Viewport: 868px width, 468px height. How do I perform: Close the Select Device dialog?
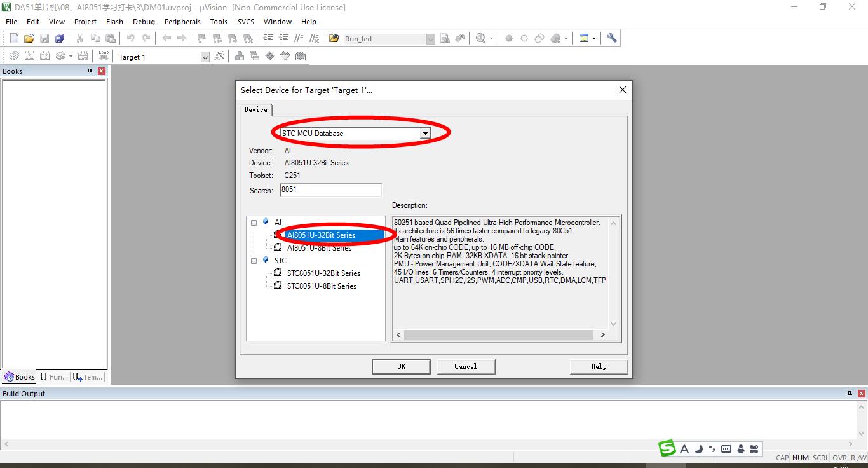(x=623, y=90)
